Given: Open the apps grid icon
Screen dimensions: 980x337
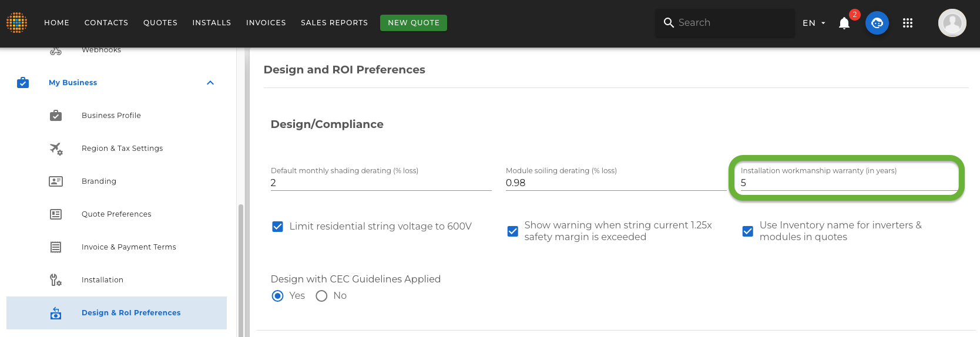Looking at the screenshot, I should point(908,23).
